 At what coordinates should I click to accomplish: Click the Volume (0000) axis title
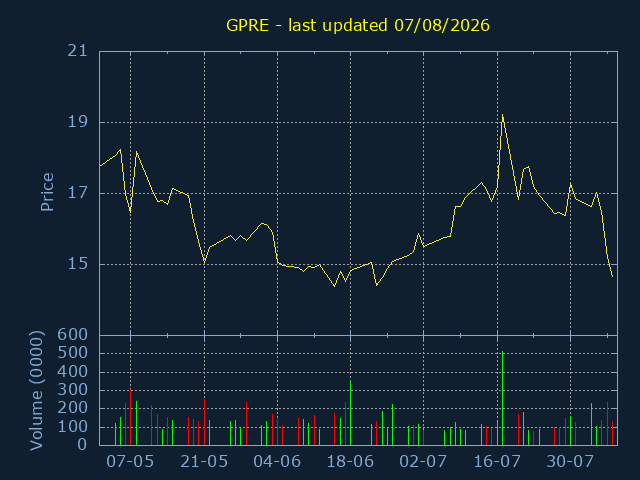36,391
